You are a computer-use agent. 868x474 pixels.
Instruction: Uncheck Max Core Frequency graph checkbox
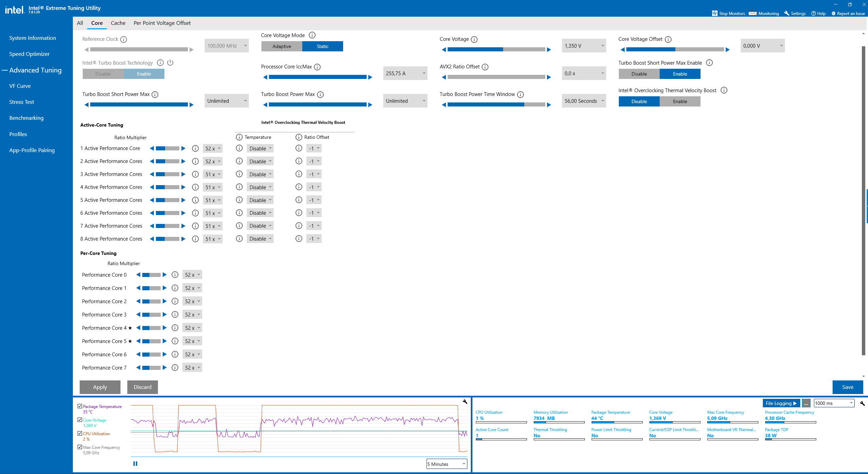(x=80, y=447)
